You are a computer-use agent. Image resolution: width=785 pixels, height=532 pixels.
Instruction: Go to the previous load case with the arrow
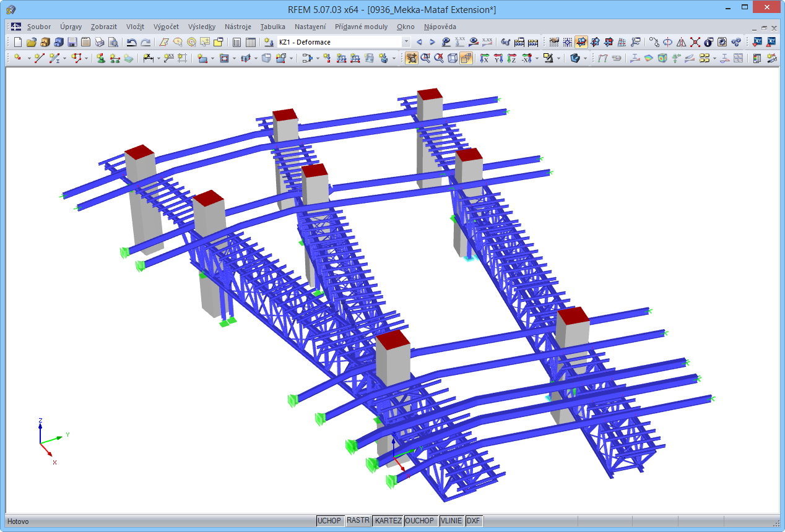point(420,43)
